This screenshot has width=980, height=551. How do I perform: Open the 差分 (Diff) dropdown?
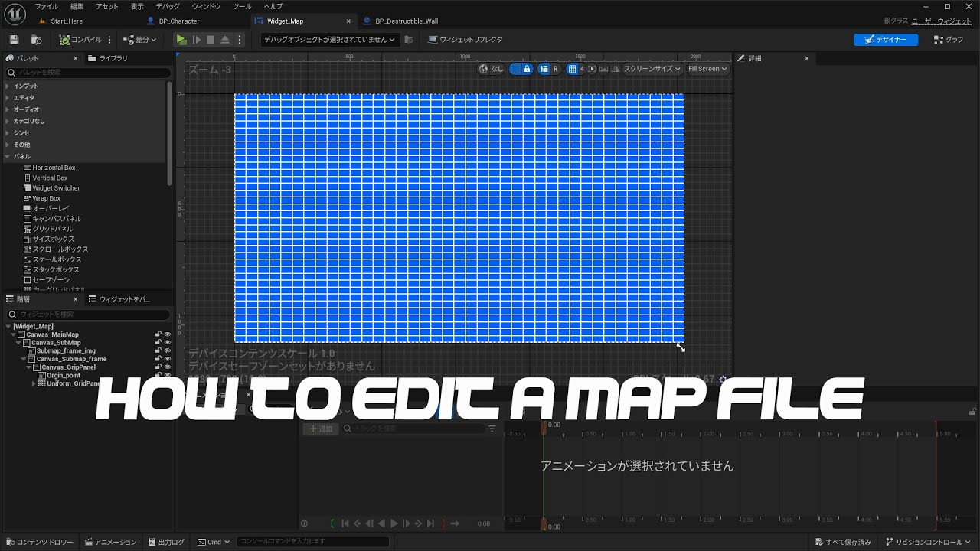click(140, 40)
